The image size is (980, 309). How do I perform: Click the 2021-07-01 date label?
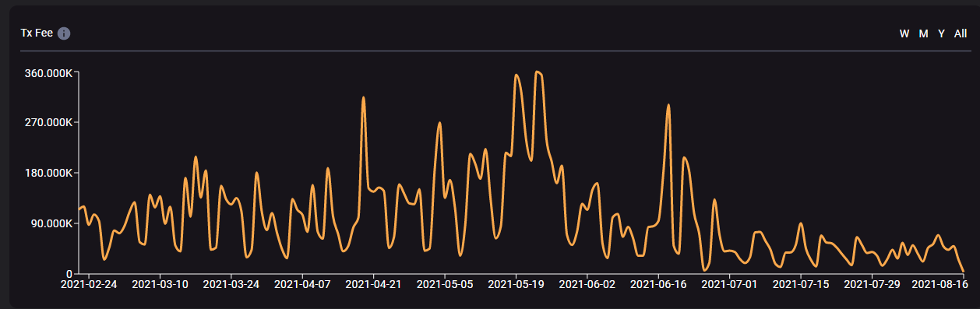(x=729, y=285)
